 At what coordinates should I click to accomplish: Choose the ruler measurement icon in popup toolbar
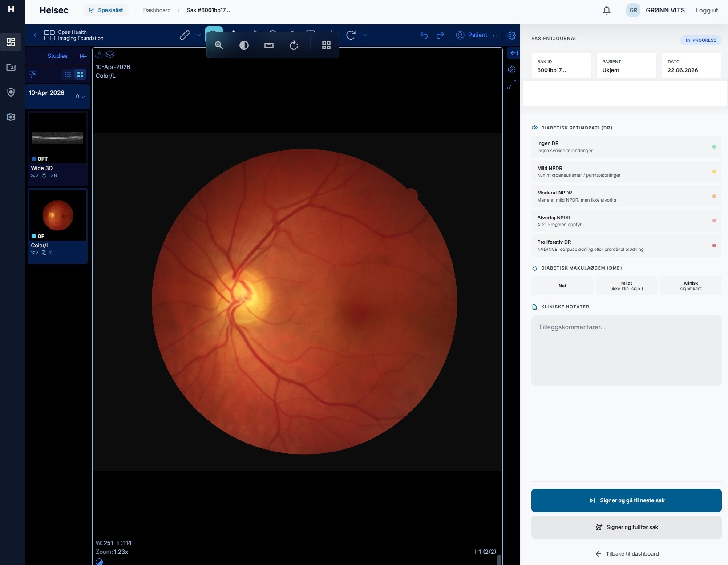coord(269,45)
